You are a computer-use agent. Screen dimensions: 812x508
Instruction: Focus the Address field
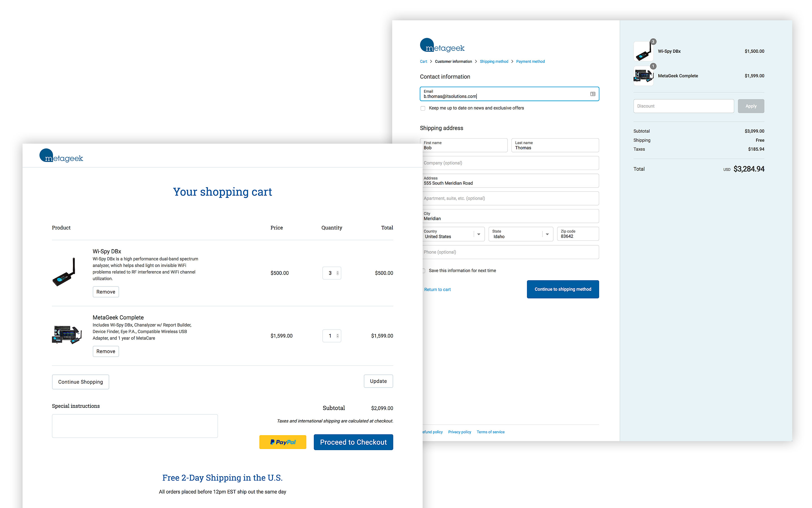(x=511, y=181)
